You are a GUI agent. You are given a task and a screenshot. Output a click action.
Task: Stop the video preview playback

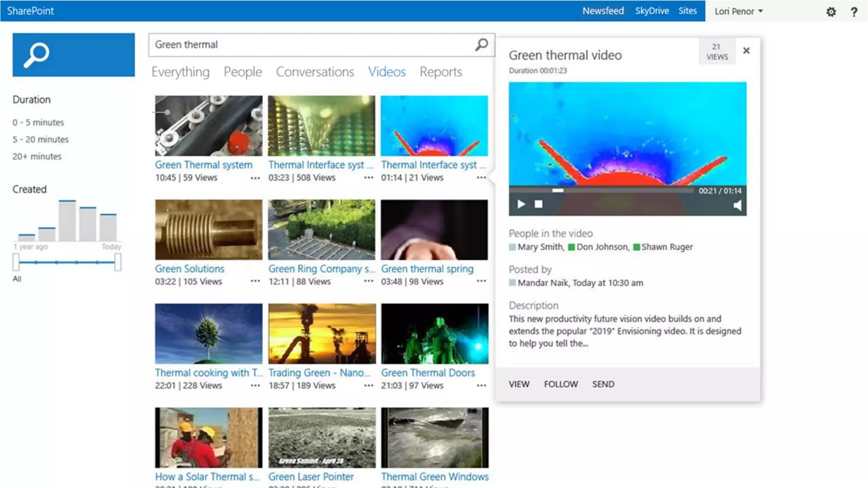coord(538,205)
